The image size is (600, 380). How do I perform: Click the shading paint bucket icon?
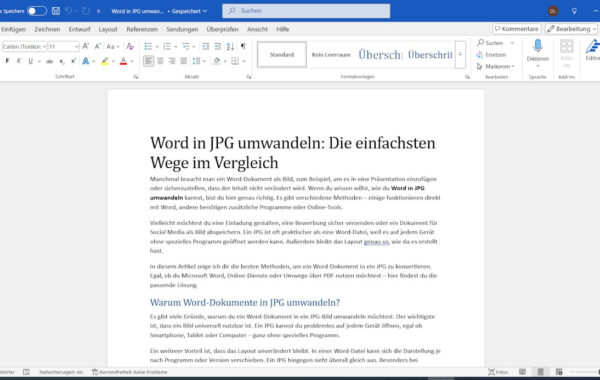click(217, 61)
